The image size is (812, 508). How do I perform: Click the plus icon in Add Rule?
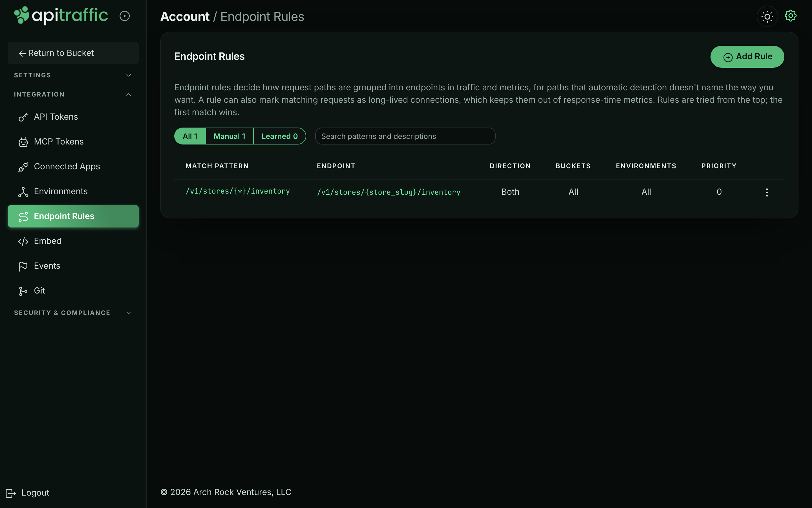point(728,58)
